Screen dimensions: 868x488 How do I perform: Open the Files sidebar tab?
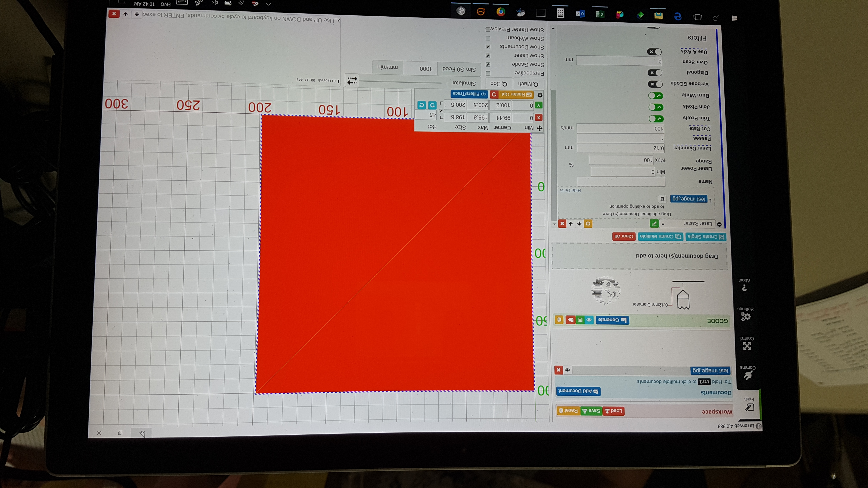point(749,404)
